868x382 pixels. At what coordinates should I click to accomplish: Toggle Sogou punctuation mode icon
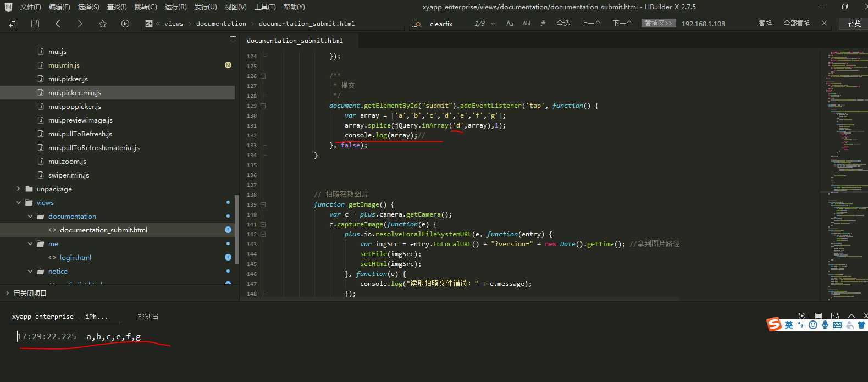[x=801, y=325]
